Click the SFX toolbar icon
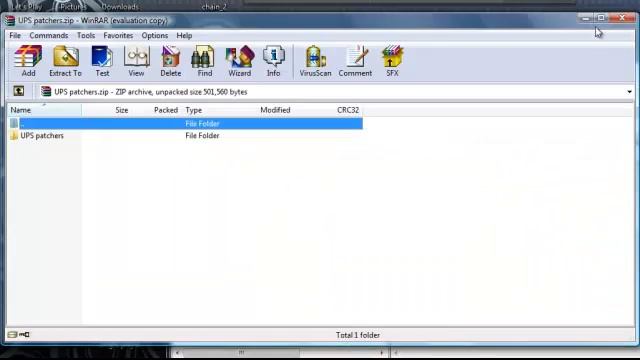 (392, 61)
